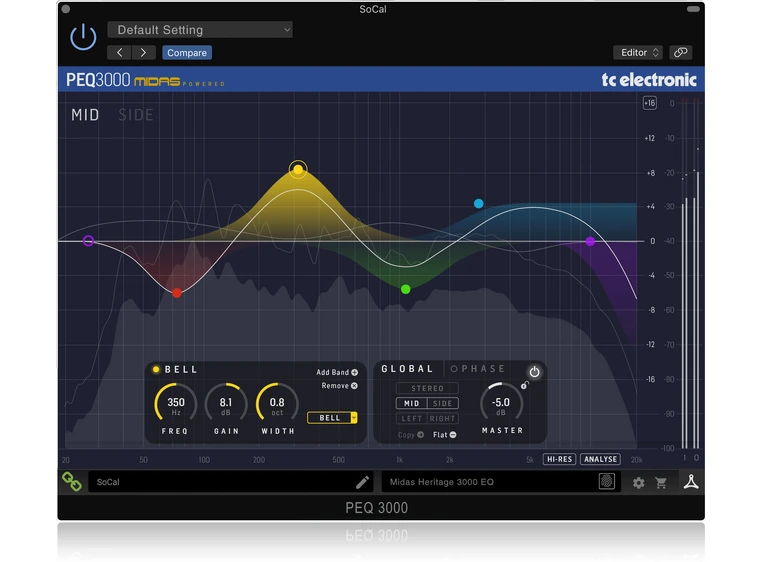
Task: Click the Flat reset button
Action: click(445, 435)
